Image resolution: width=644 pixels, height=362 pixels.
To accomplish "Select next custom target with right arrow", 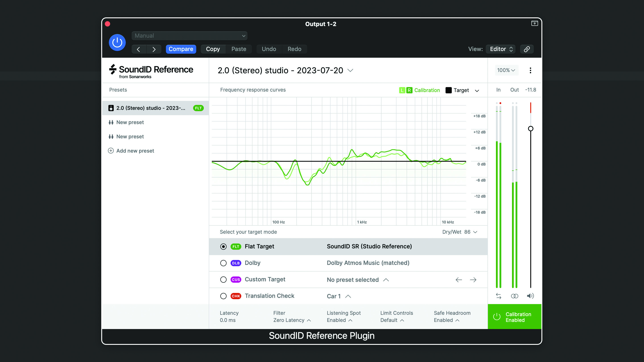I will coord(473,280).
